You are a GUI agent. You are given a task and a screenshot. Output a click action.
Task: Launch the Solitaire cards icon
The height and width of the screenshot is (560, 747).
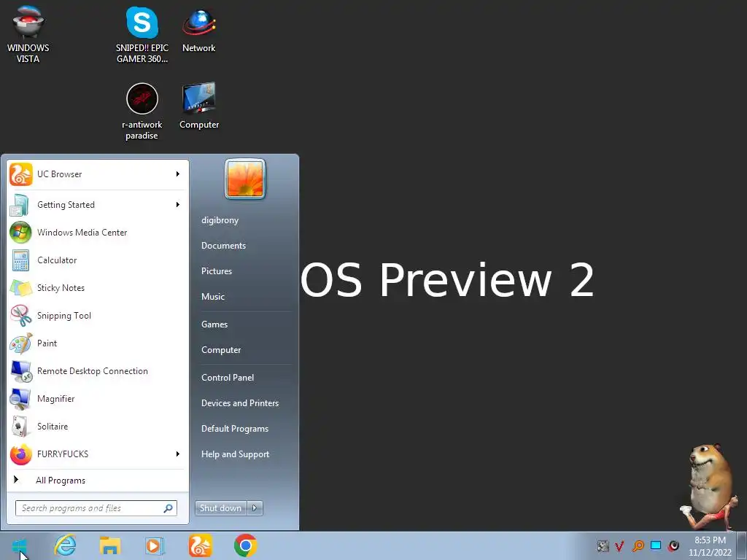click(x=21, y=426)
